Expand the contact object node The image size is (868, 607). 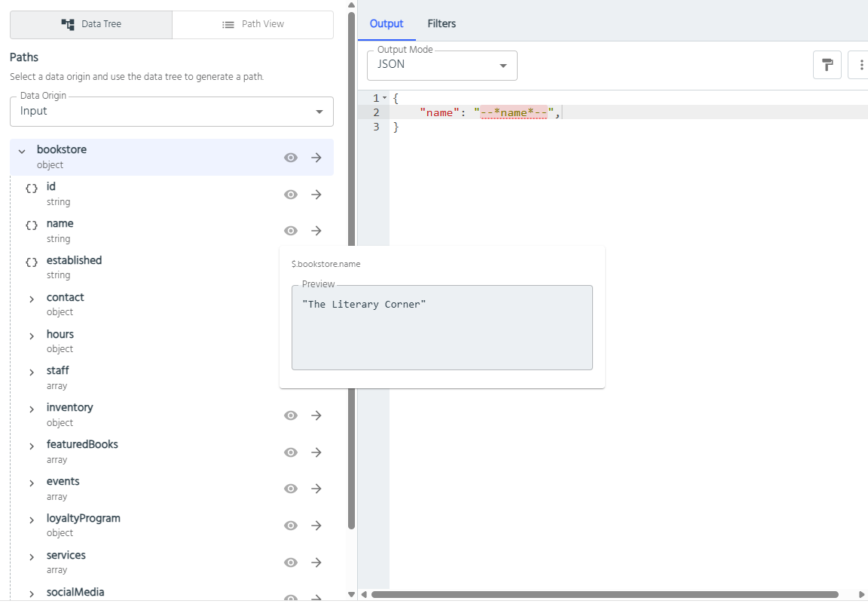coord(32,299)
